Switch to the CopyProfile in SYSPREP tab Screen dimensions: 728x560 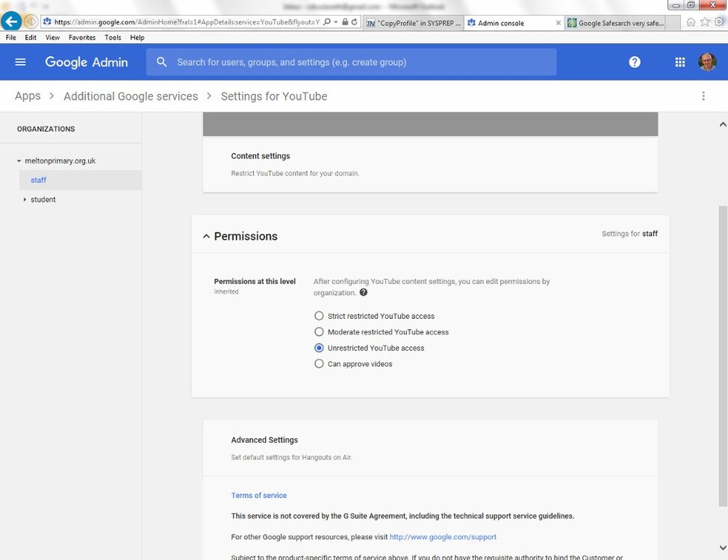(x=413, y=22)
